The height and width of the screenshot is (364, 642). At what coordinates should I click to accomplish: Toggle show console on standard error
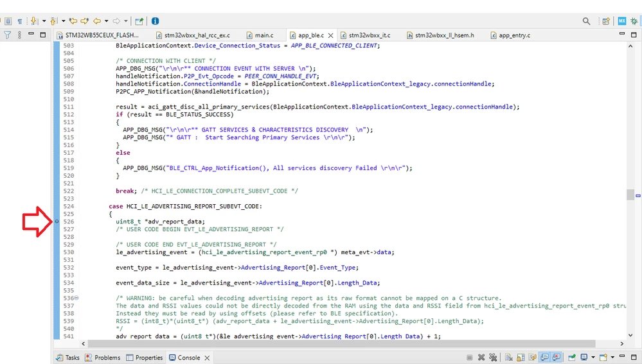pyautogui.click(x=557, y=358)
